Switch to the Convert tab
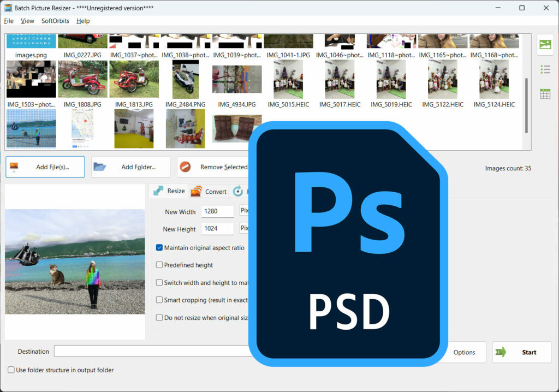Image resolution: width=559 pixels, height=392 pixels. (x=209, y=191)
